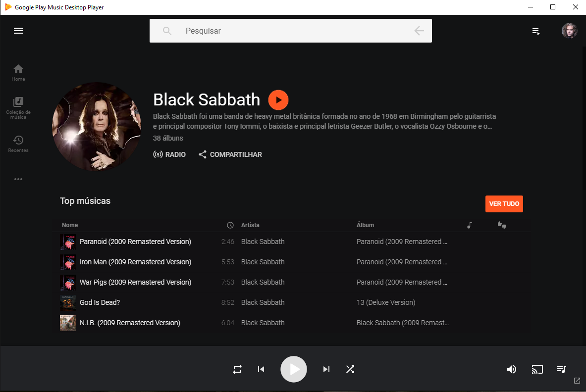Toggle repeat mode
The width and height of the screenshot is (586, 392).
tap(237, 369)
